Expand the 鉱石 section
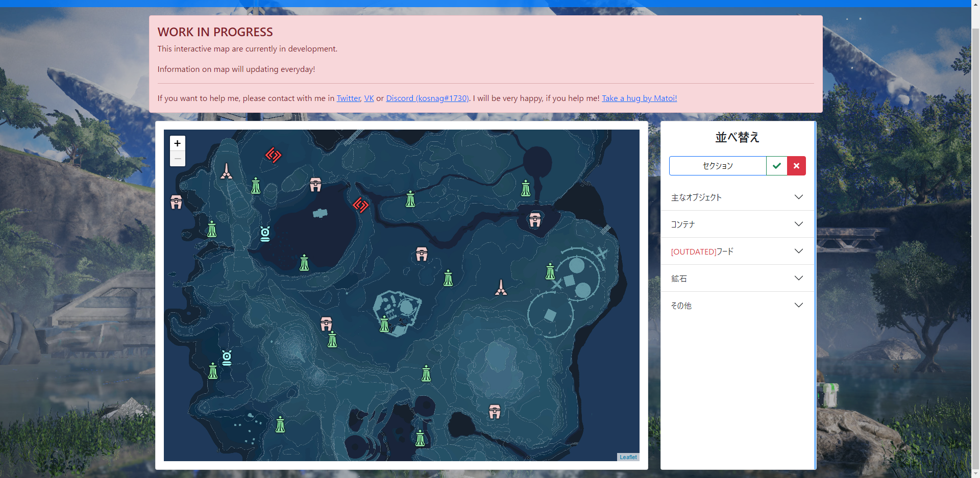Screen dimensions: 980x478 point(738,279)
